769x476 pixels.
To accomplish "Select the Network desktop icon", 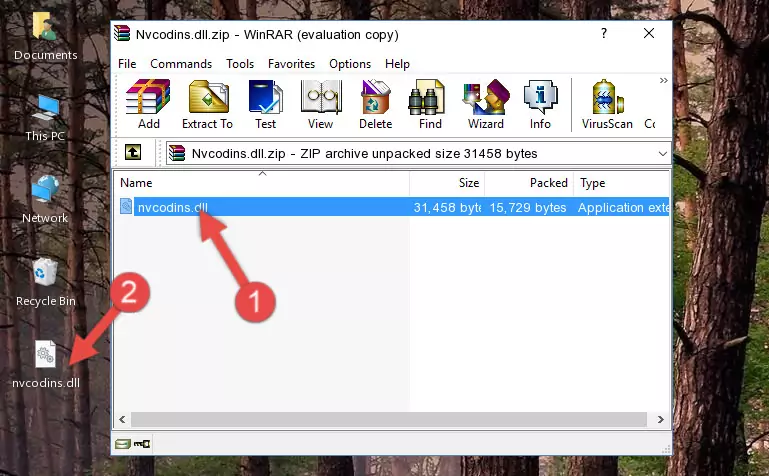I will click(45, 200).
